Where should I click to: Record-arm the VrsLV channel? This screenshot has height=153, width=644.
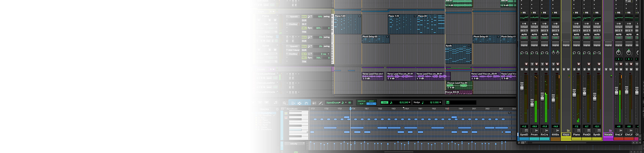[621, 64]
